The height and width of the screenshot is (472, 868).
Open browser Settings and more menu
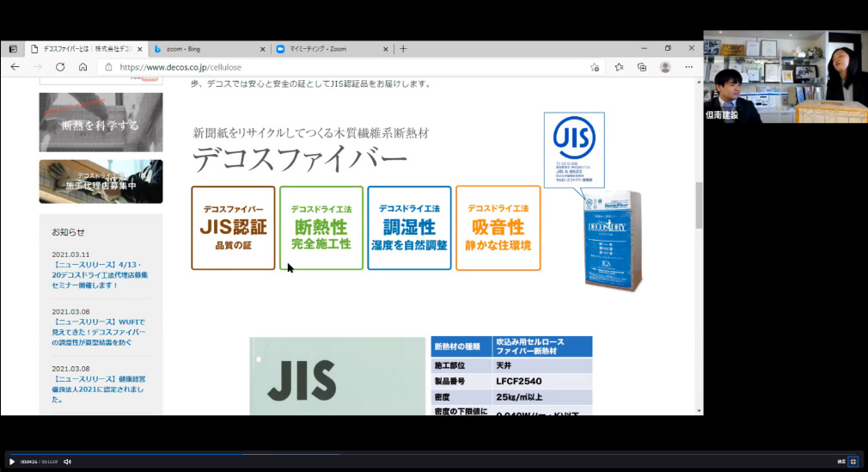click(688, 67)
